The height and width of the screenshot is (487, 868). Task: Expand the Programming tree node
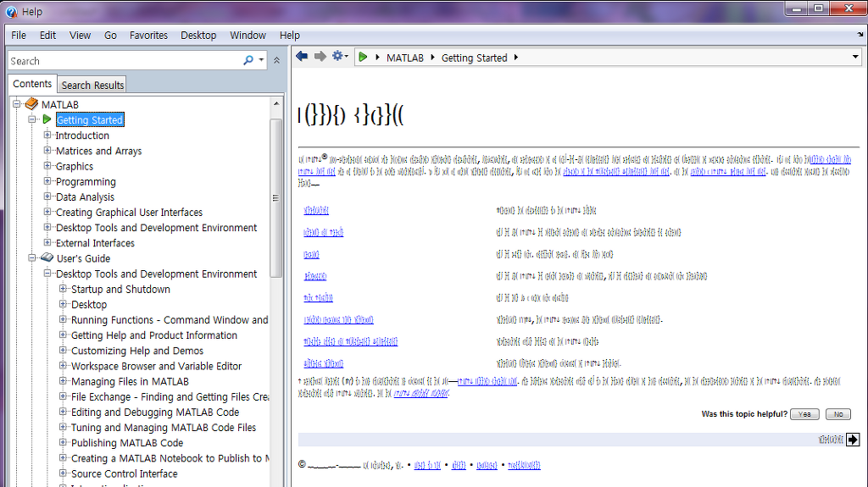point(47,181)
